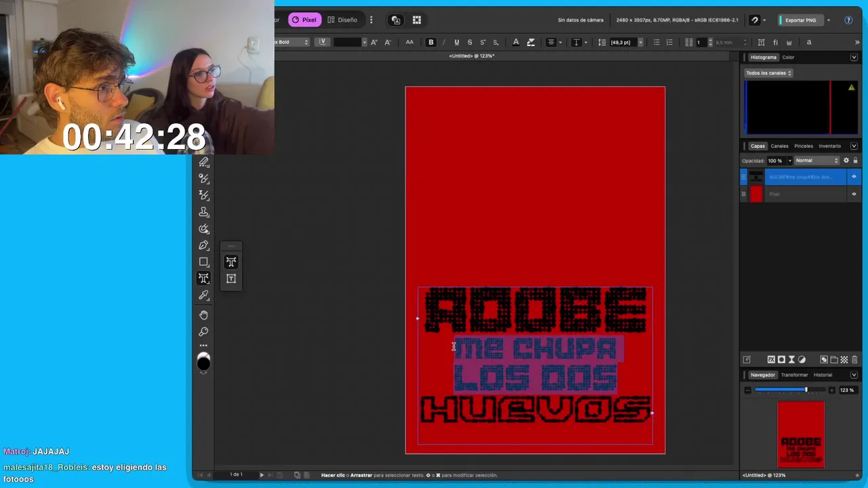
Task: Click the navigator 123 % zoom field
Action: pos(847,390)
